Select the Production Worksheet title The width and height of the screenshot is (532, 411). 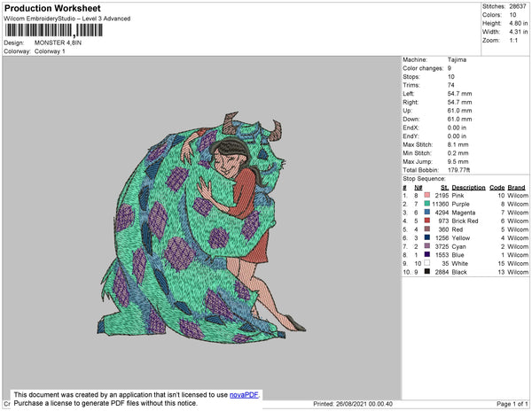coord(52,9)
